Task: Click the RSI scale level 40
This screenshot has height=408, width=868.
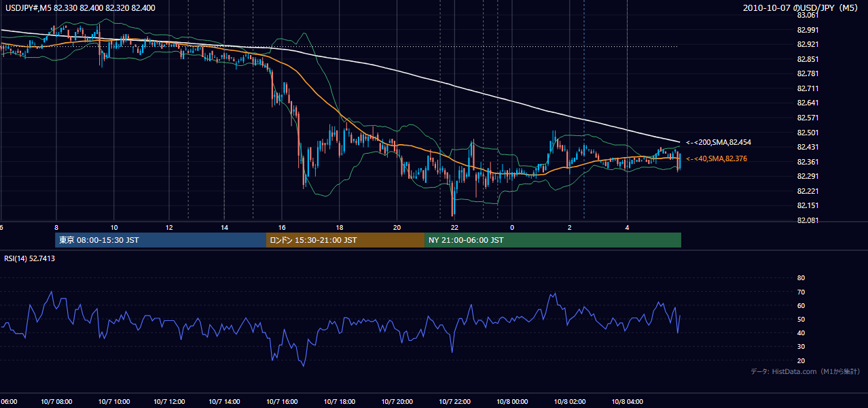Action: [801, 333]
